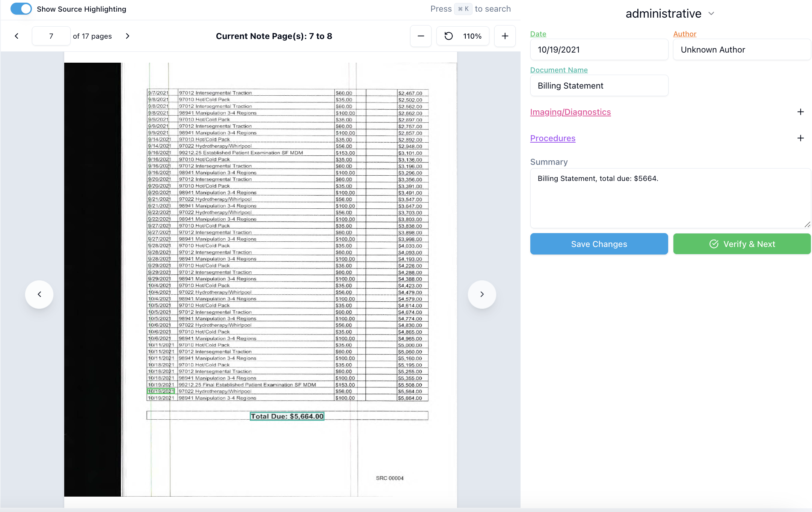Click left circular arrow over document
Screen dimensions: 812x512
click(x=39, y=294)
